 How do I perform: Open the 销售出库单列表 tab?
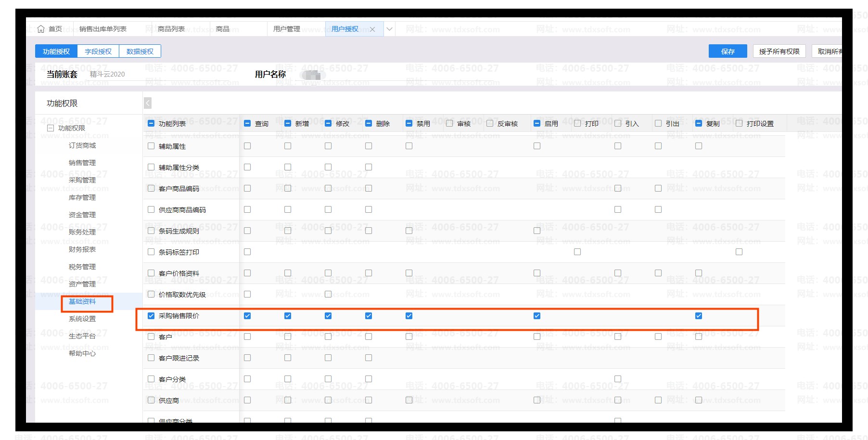(x=103, y=29)
